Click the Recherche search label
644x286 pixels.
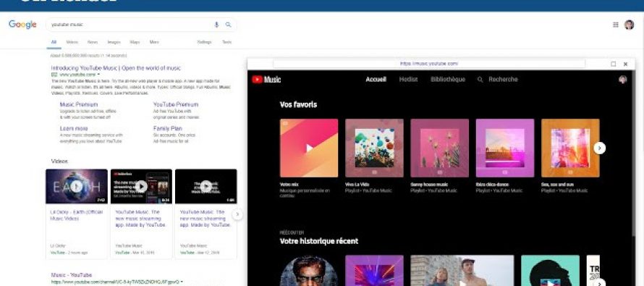[503, 80]
